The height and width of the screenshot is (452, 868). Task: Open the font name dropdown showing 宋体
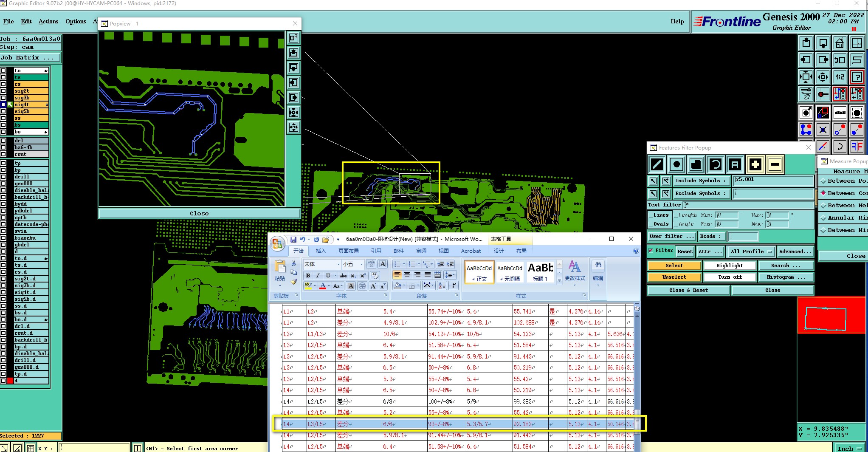[338, 264]
